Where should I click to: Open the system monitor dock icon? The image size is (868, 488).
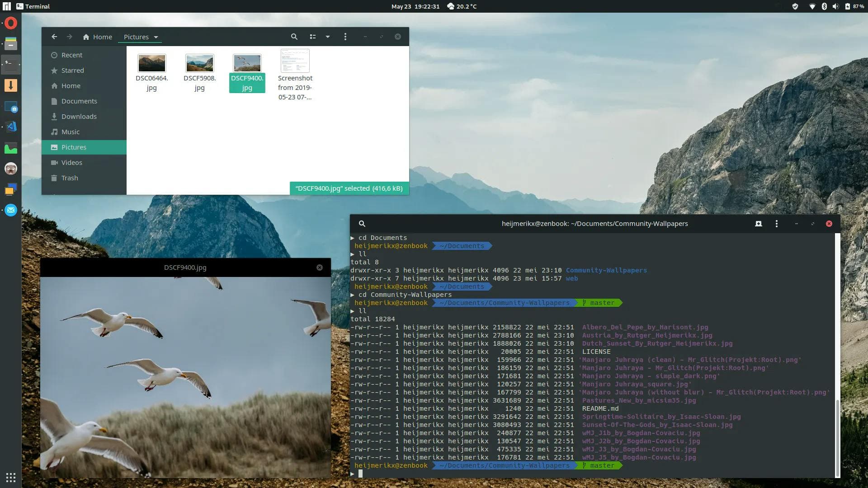(x=11, y=148)
